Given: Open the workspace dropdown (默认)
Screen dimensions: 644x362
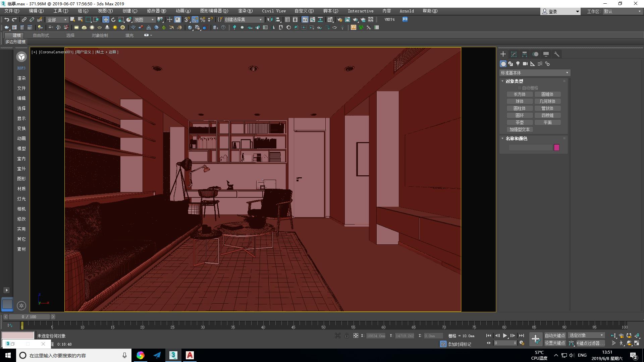Looking at the screenshot, I should coord(623,11).
